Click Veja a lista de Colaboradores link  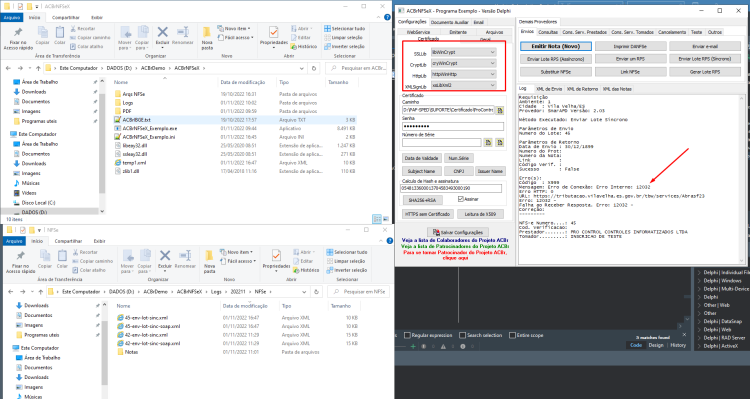455,240
